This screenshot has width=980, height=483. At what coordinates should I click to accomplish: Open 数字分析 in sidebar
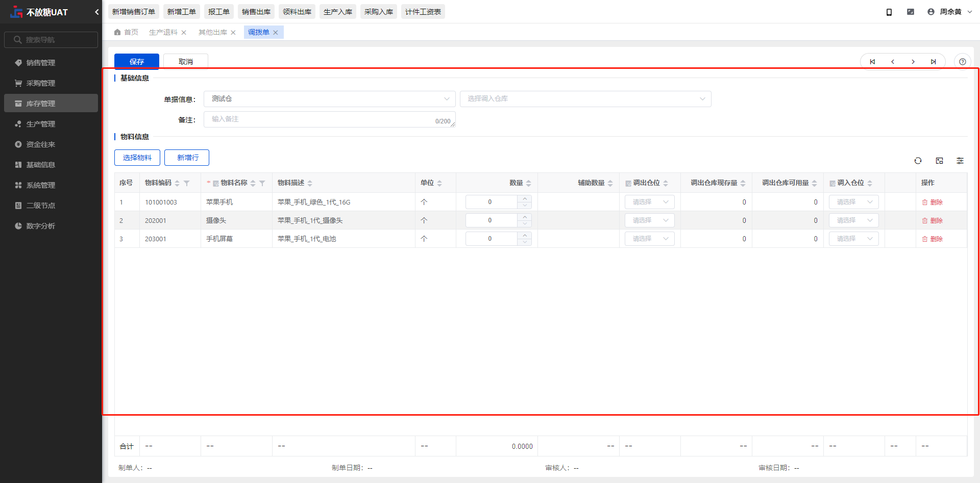click(51, 226)
